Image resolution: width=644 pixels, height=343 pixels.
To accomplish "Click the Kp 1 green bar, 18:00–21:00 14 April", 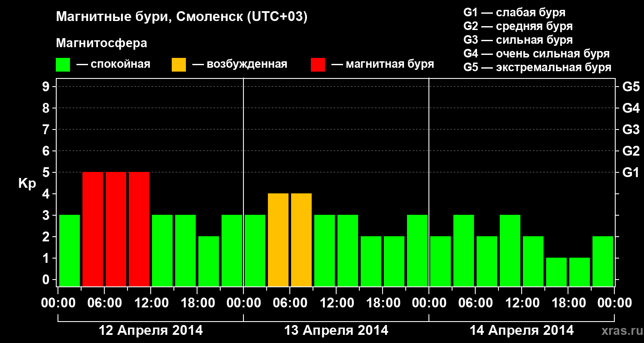I will coord(580,272).
